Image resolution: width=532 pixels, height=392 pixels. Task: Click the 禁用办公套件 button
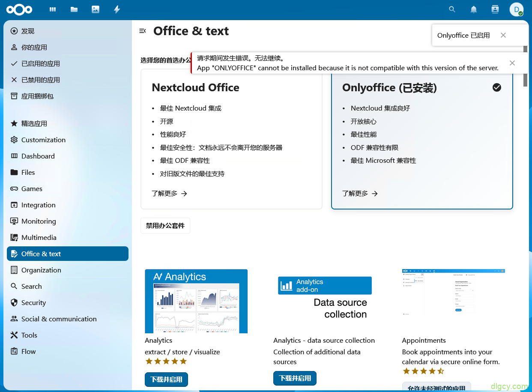[x=165, y=225]
